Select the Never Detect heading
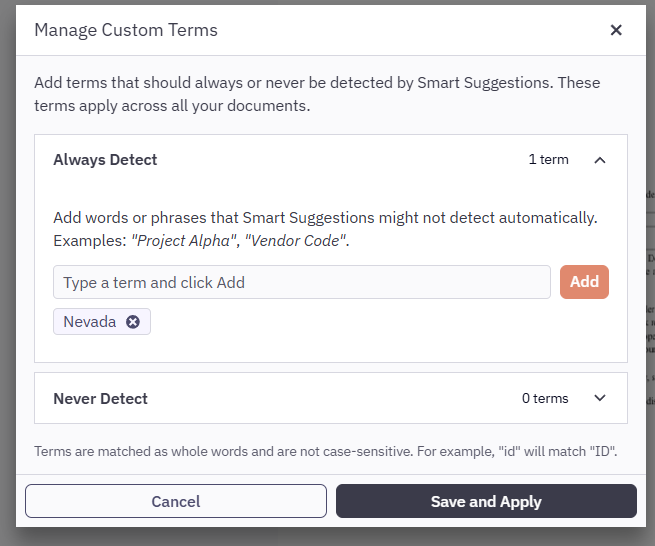 tap(101, 399)
